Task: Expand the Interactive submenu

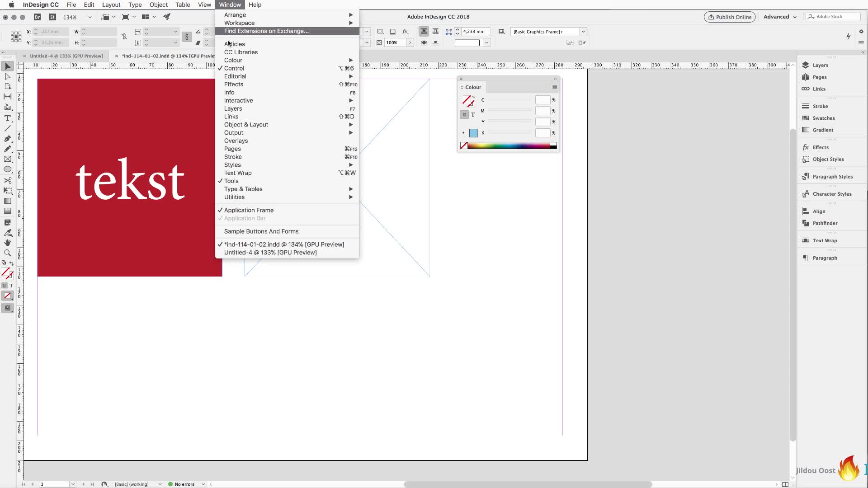Action: [287, 100]
